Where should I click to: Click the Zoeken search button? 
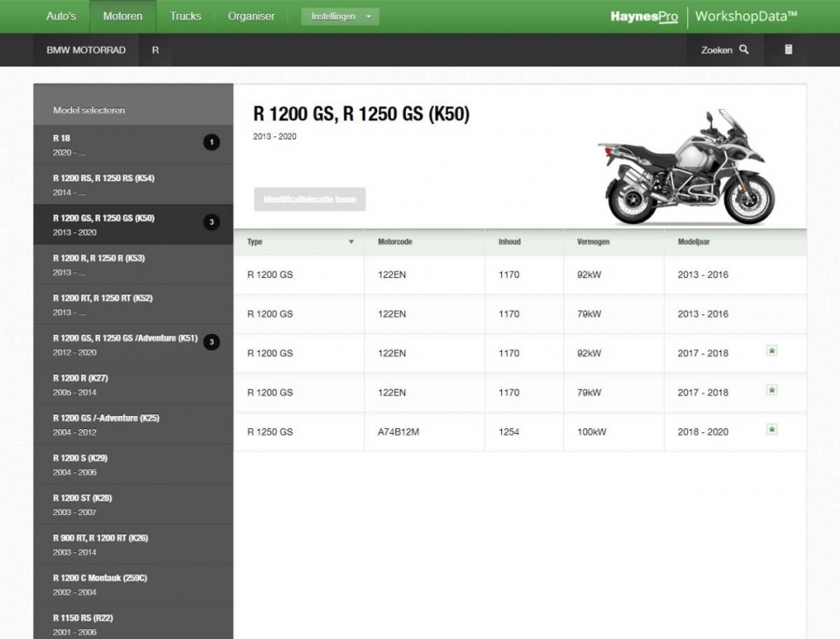[x=725, y=50]
